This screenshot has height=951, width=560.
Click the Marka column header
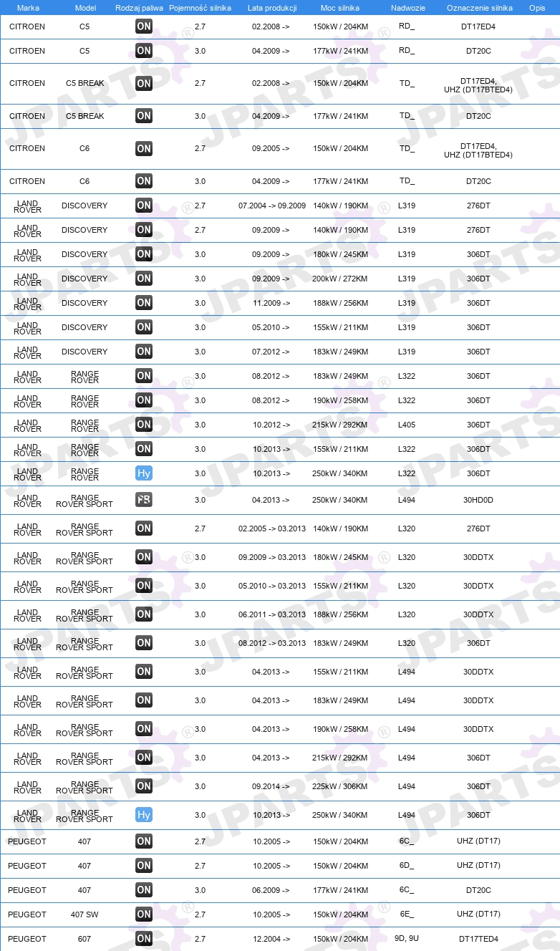tap(28, 8)
